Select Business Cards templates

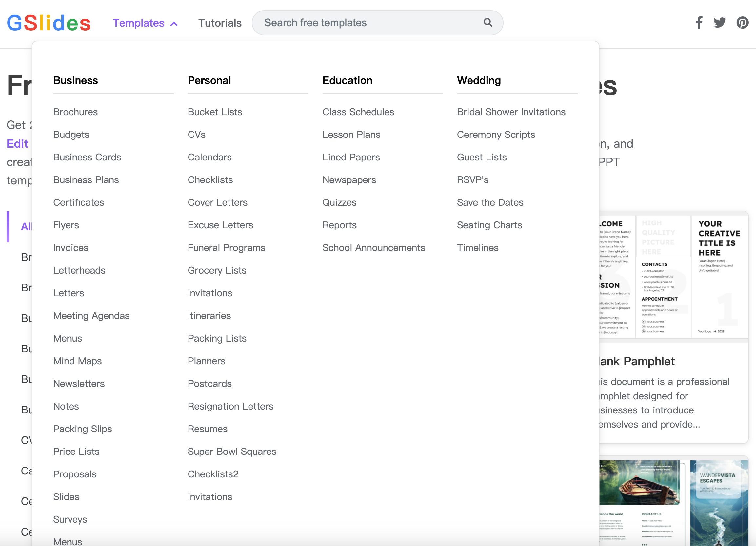(x=87, y=157)
